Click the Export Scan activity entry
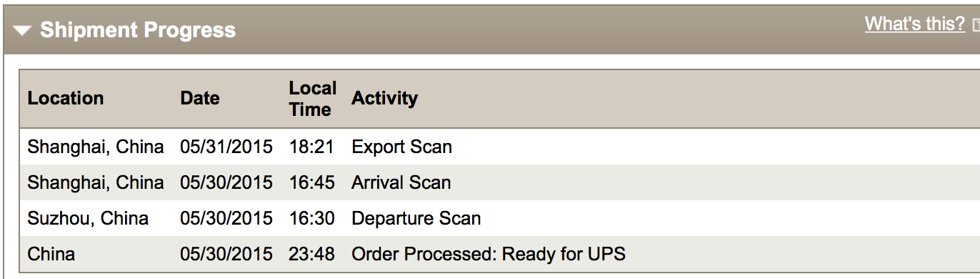 [x=402, y=147]
